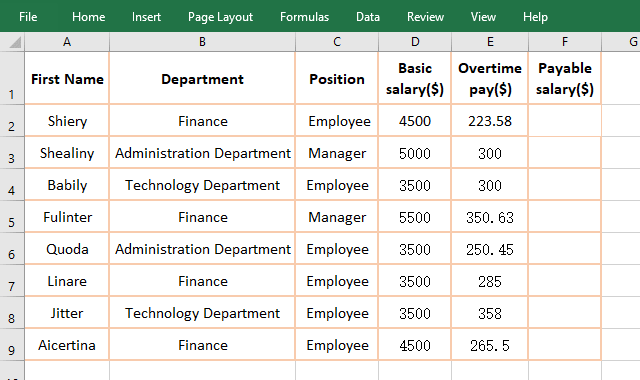Select column E header
The image size is (640, 380).
click(x=490, y=42)
